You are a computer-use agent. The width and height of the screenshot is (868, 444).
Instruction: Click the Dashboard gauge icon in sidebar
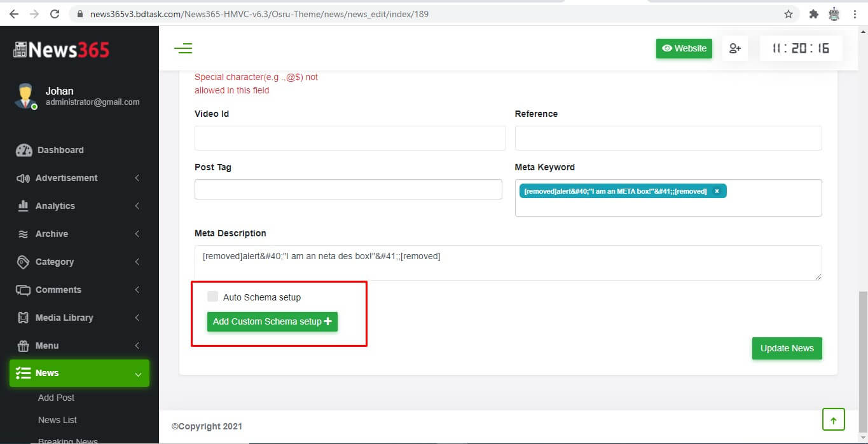click(x=24, y=150)
